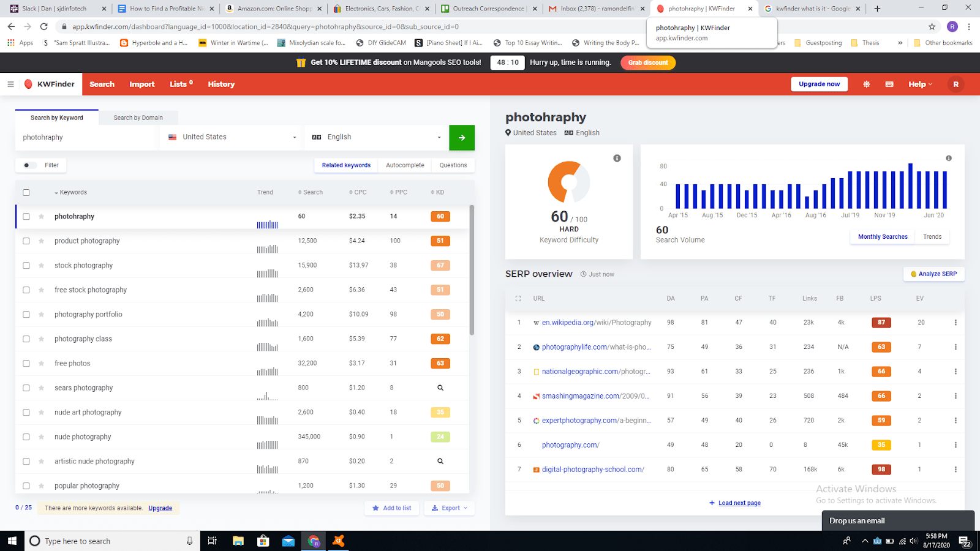Bookmark page with browser star icon
This screenshot has height=551, width=980.
click(932, 26)
